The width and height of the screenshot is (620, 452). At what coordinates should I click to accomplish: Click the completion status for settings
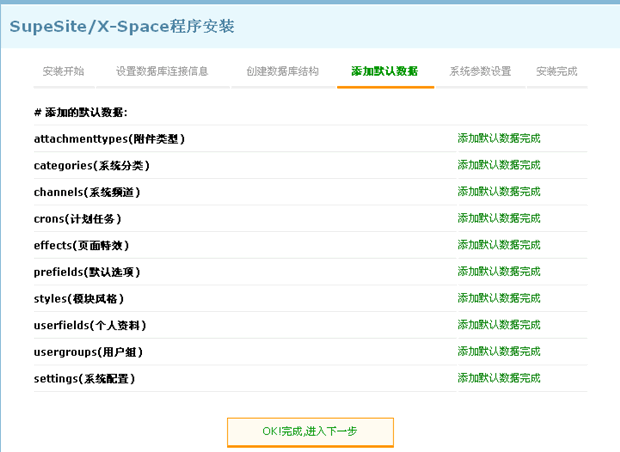499,378
